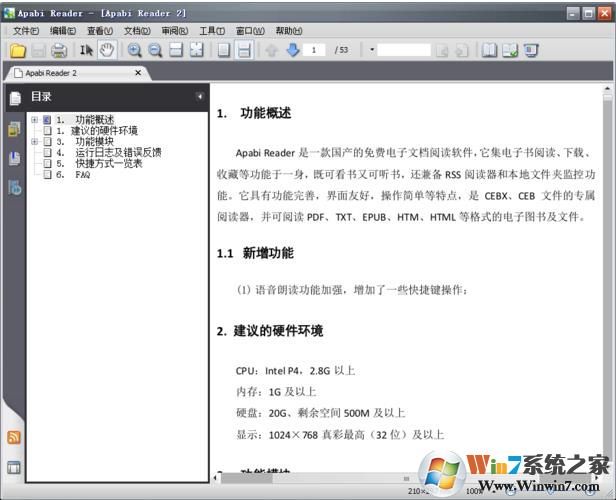The height and width of the screenshot is (500, 616).
Task: Click the 内存: 1G 及以上 line
Action: [276, 392]
